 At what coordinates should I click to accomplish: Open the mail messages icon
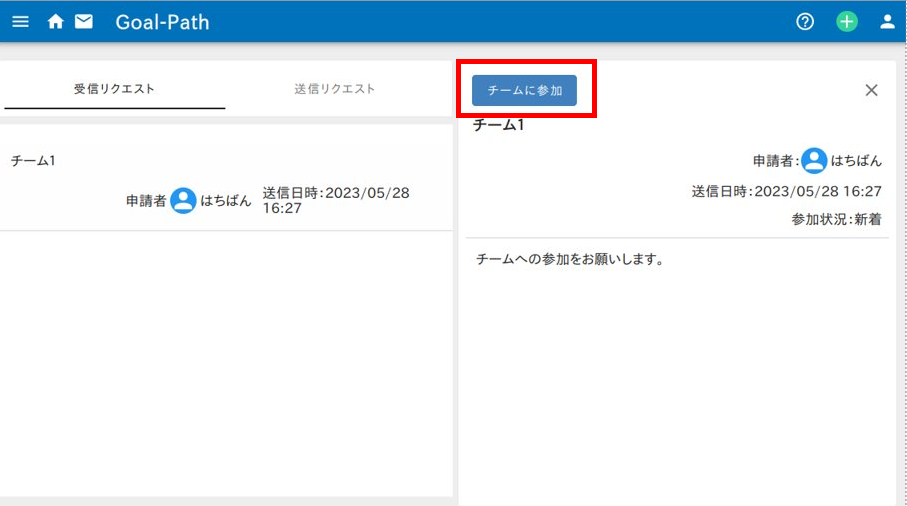[84, 22]
